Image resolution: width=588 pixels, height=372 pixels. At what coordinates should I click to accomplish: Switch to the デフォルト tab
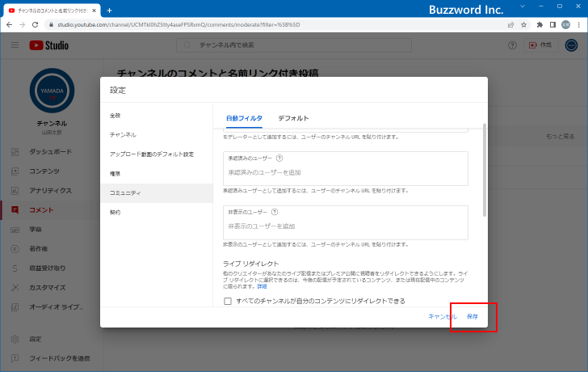click(x=293, y=118)
